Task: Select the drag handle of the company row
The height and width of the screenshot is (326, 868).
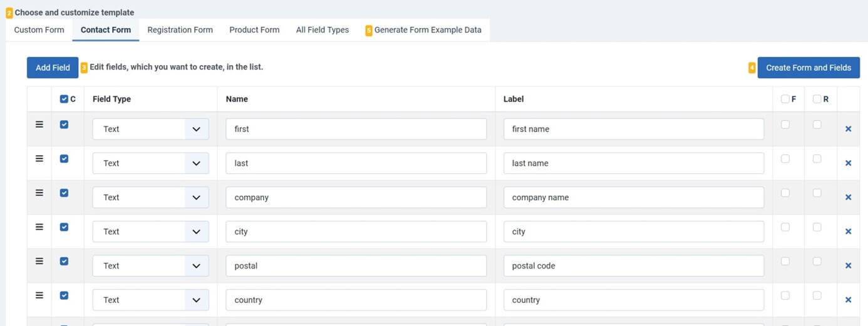Action: (39, 193)
